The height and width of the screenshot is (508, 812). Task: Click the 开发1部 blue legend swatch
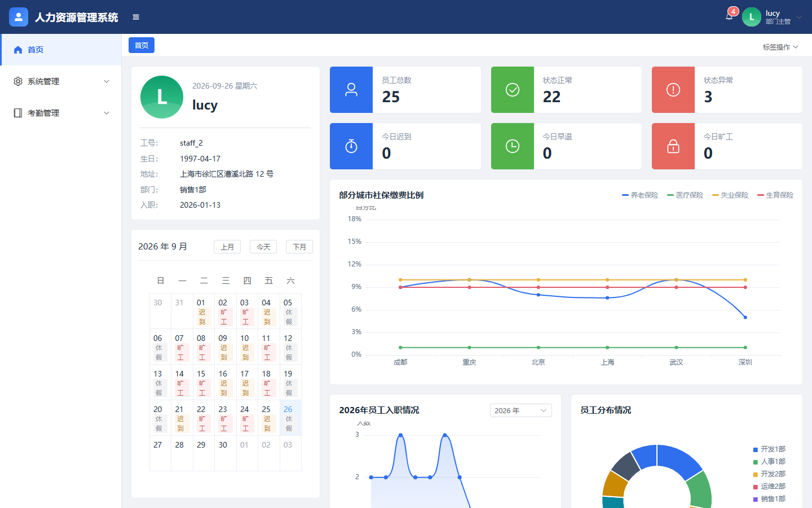coord(756,450)
